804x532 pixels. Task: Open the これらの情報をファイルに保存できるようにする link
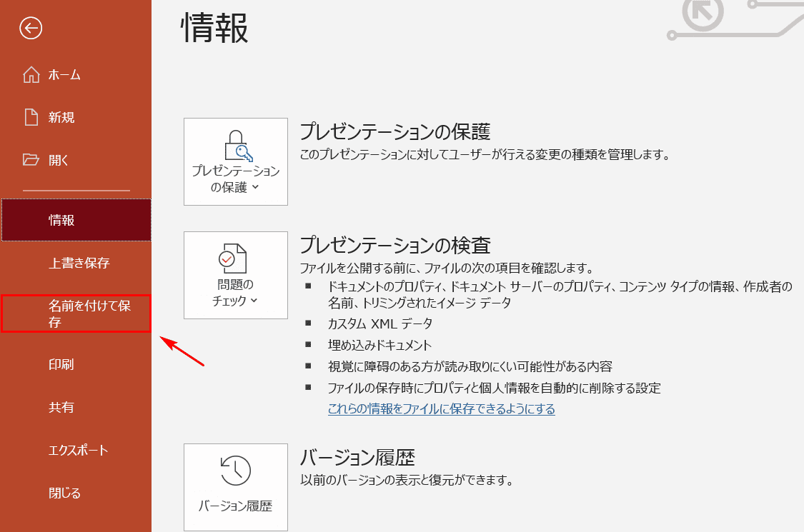442,409
